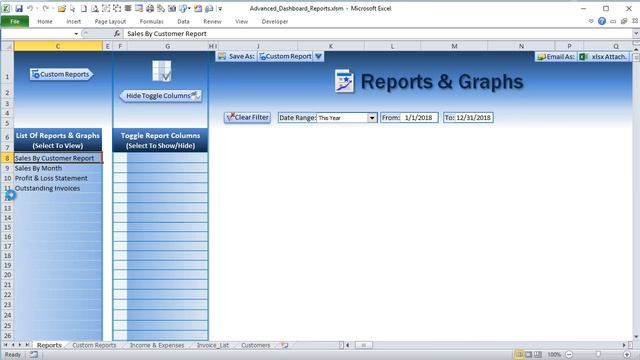Screen dimensions: 640x360
Task: Select Outstanding Invoices report
Action: click(58, 188)
